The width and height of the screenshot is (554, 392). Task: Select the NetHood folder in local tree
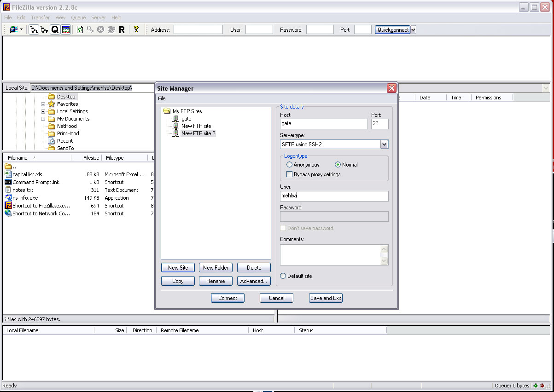coord(67,126)
